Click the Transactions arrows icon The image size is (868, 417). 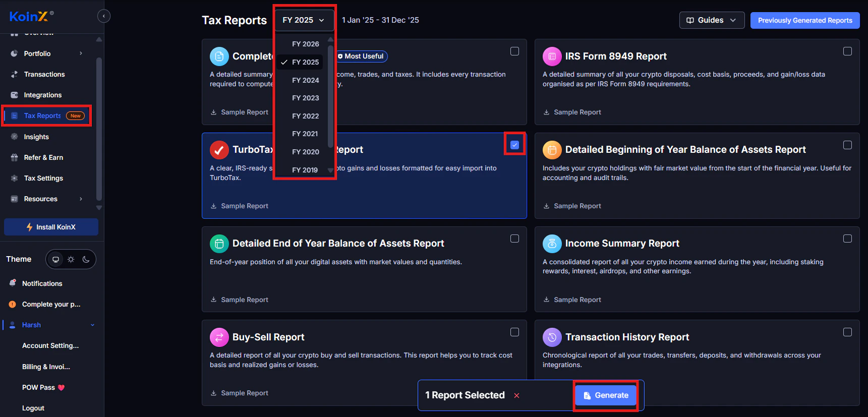[14, 74]
